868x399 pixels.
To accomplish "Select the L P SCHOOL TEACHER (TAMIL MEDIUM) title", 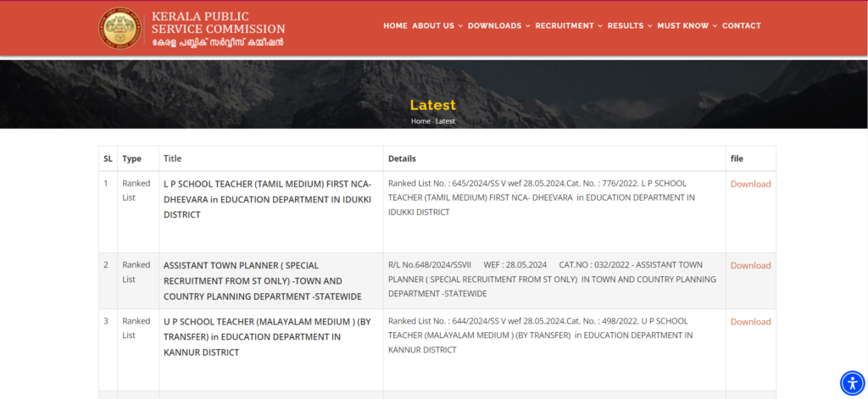I will point(267,199).
